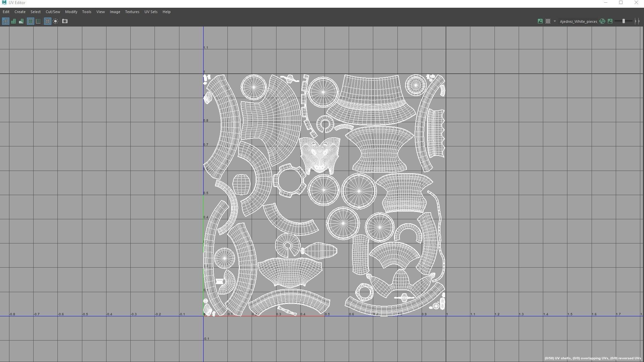
Task: Toggle the checker map icon
Action: coord(548,21)
